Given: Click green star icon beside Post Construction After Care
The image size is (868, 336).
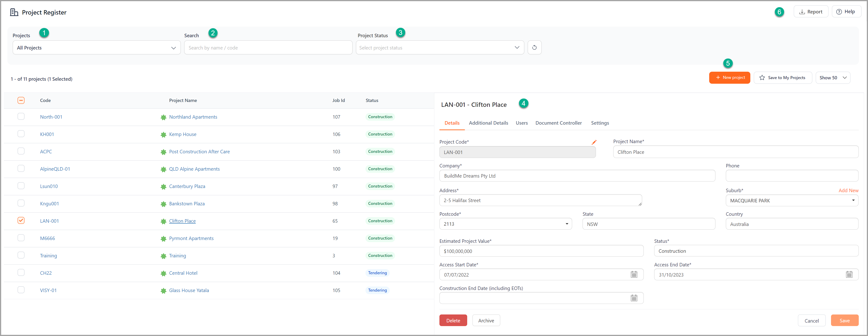Looking at the screenshot, I should pos(163,152).
